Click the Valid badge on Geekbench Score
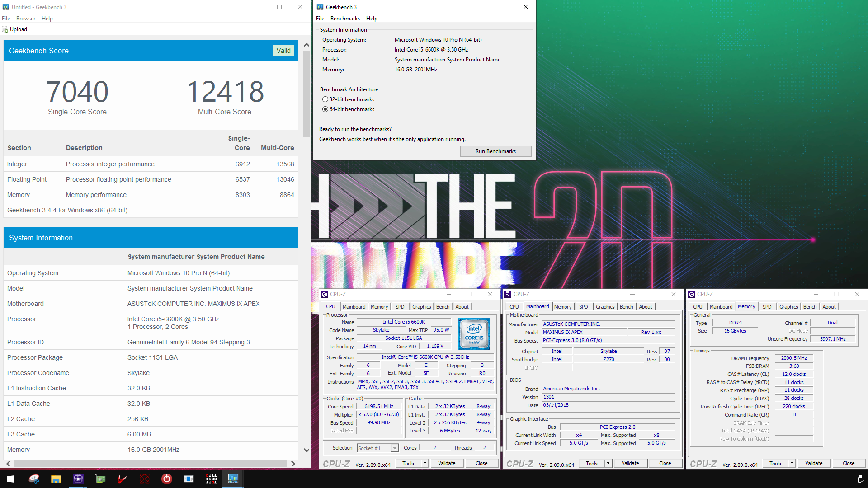Image resolution: width=868 pixels, height=488 pixels. [x=283, y=51]
